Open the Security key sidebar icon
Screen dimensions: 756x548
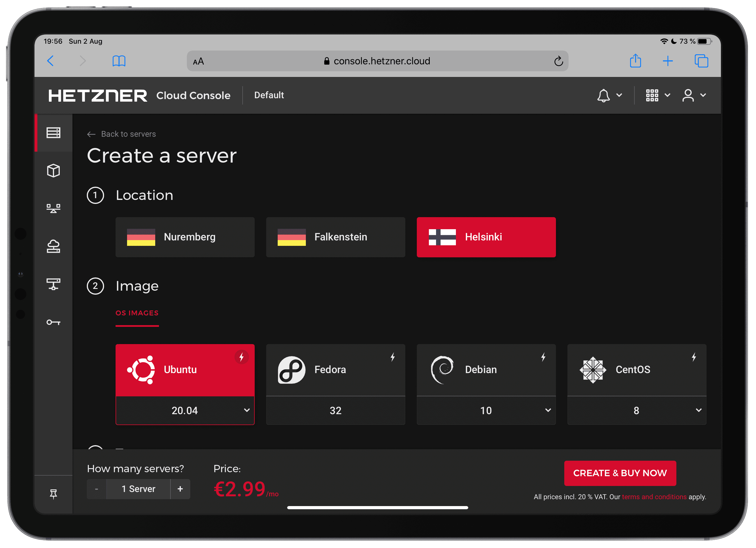(x=53, y=322)
